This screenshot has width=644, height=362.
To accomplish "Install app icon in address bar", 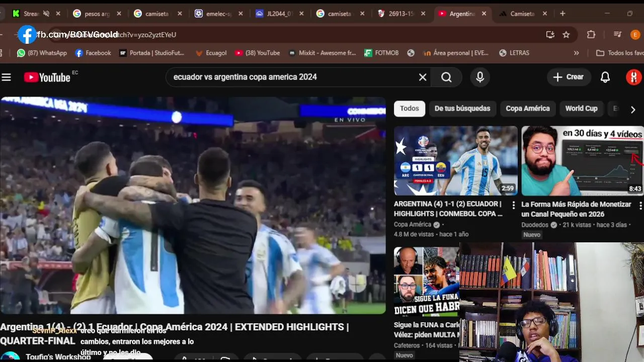I will [550, 34].
